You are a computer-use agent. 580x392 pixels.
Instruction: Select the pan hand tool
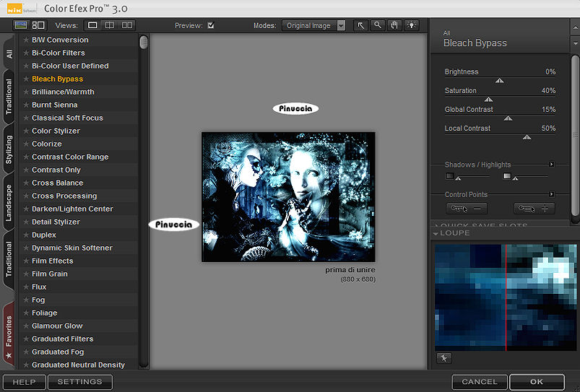(x=394, y=25)
